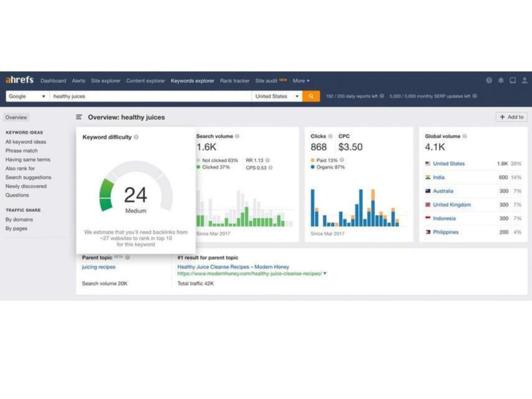Open Search suggestions
532x399 pixels.
coord(28,177)
